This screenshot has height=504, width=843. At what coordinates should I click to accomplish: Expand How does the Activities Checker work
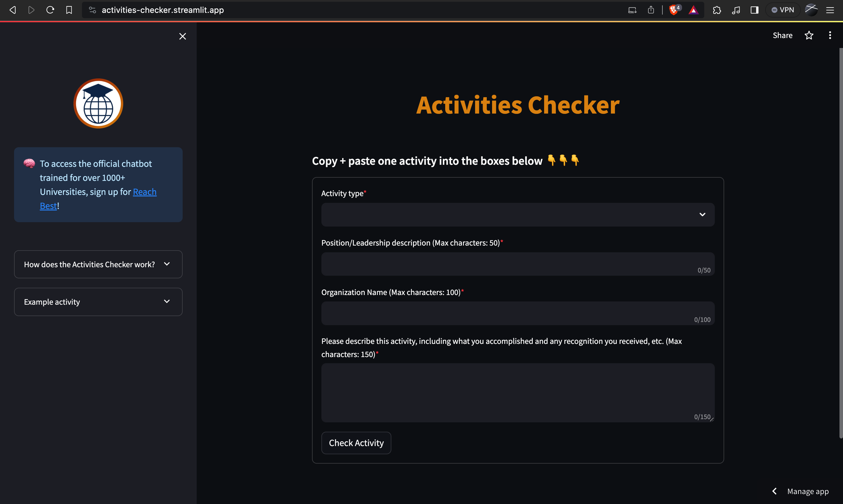(x=98, y=264)
